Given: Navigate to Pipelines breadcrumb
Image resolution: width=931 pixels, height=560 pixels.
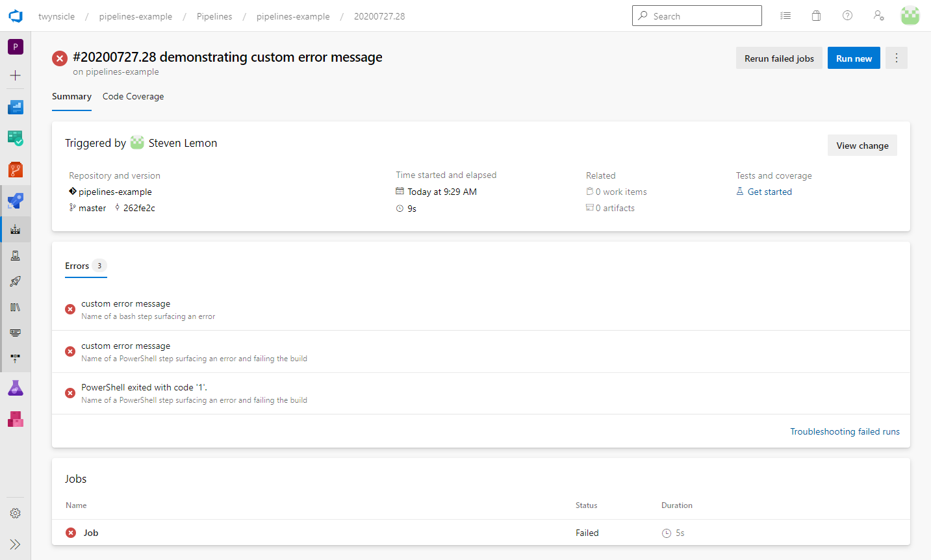Looking at the screenshot, I should pos(214,16).
